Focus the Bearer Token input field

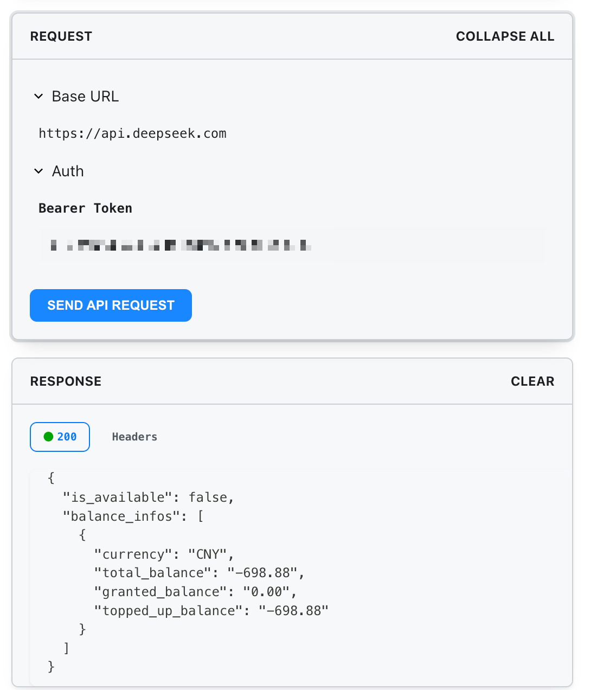point(291,245)
